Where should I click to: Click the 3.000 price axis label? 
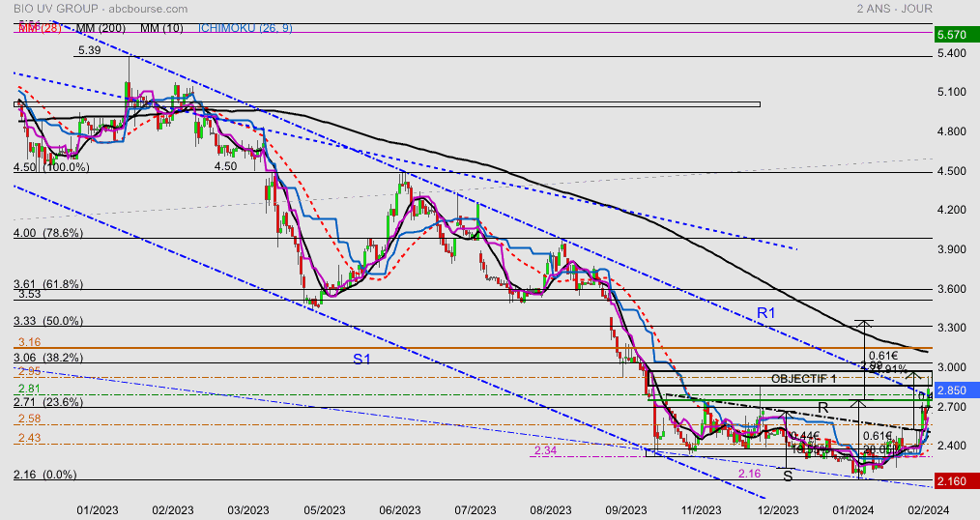point(951,367)
